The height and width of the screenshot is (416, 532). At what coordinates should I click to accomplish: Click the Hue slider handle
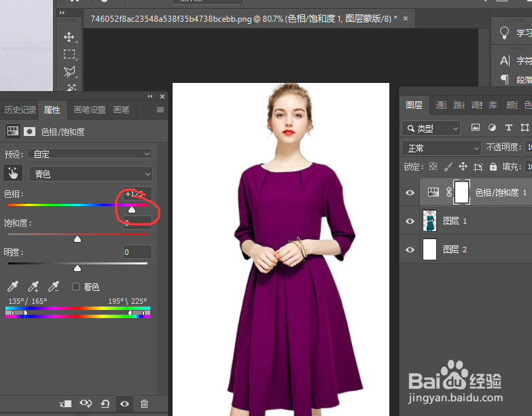click(132, 209)
